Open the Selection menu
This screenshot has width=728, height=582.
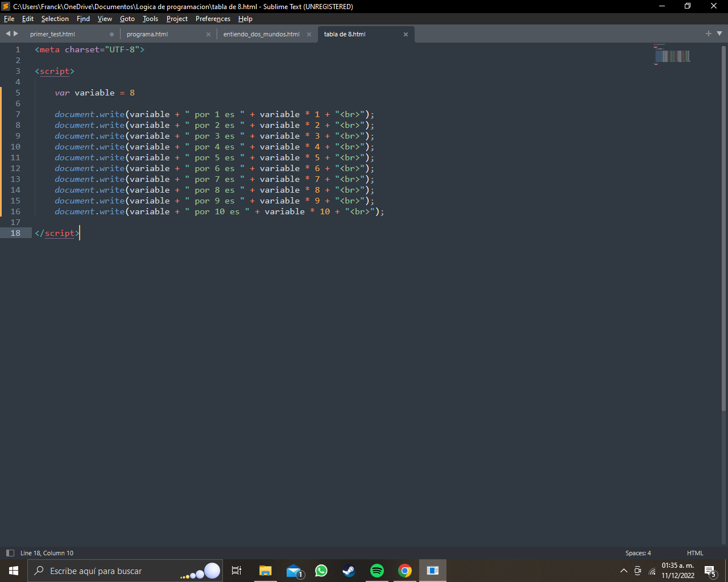(x=55, y=19)
